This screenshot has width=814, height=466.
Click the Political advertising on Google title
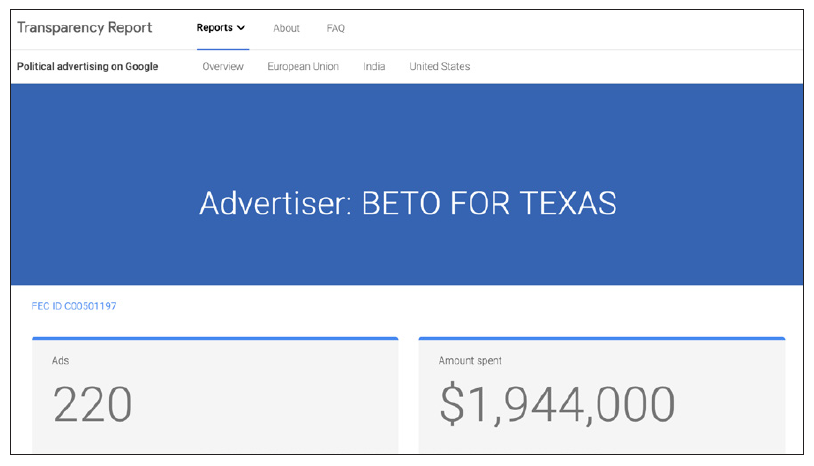coord(88,67)
